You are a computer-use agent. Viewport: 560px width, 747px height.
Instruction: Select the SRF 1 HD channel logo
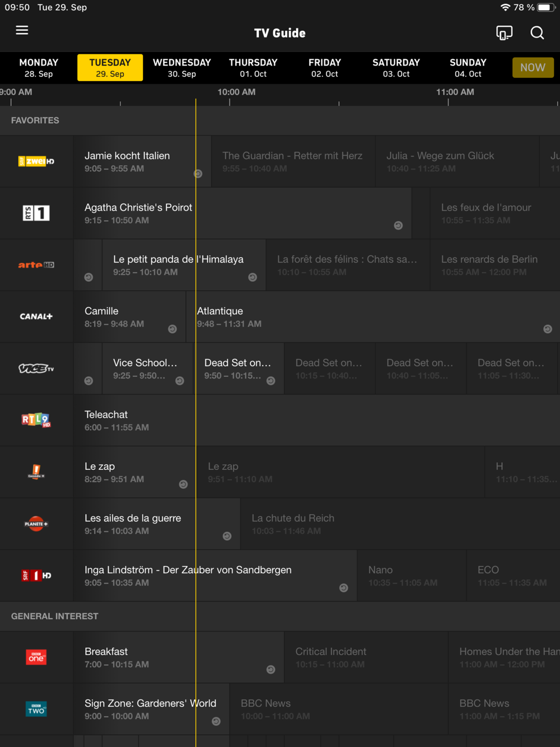[36, 576]
